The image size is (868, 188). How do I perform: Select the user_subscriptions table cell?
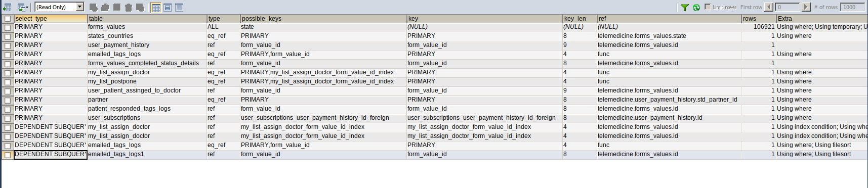point(147,118)
